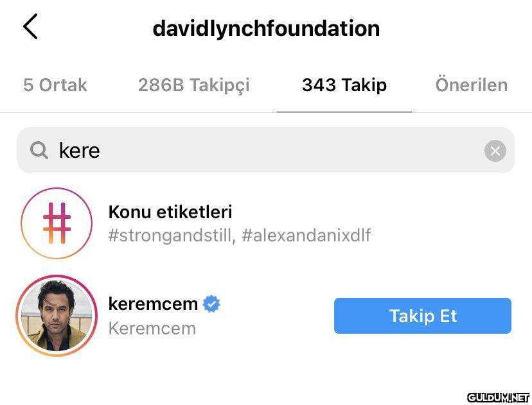Viewport: 532px width, 405px height.
Task: Click the gray Keremcem display name
Action: coord(152,329)
